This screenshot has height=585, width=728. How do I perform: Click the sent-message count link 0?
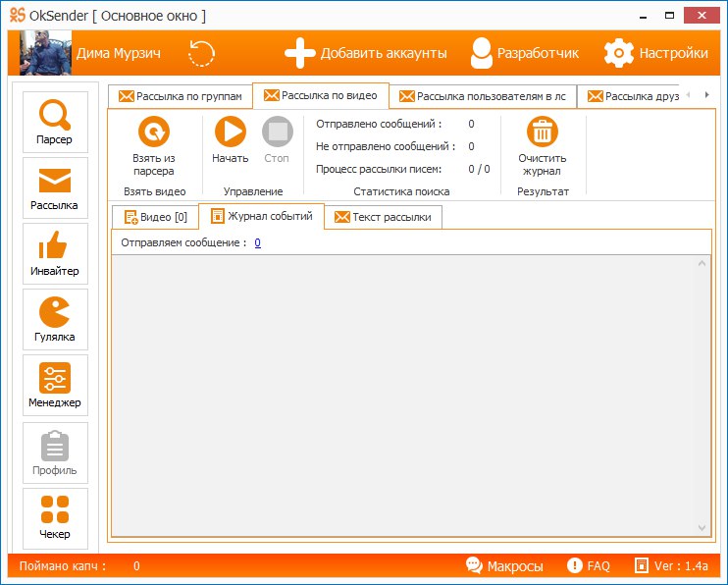257,242
